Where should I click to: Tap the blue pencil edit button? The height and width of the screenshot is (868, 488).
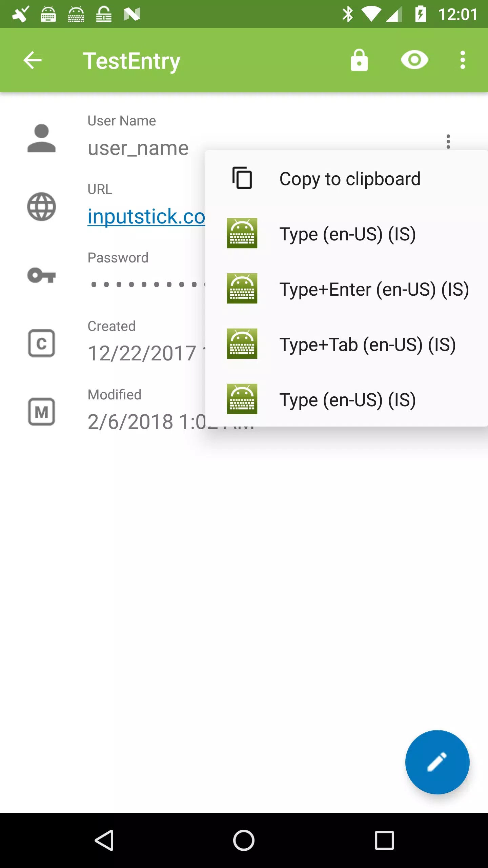coord(437,762)
